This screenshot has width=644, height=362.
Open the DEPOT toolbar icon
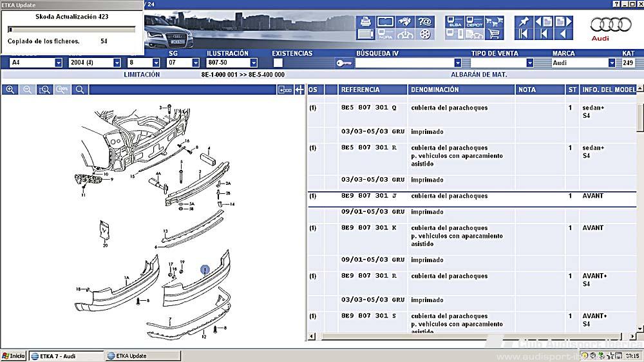[x=475, y=21]
